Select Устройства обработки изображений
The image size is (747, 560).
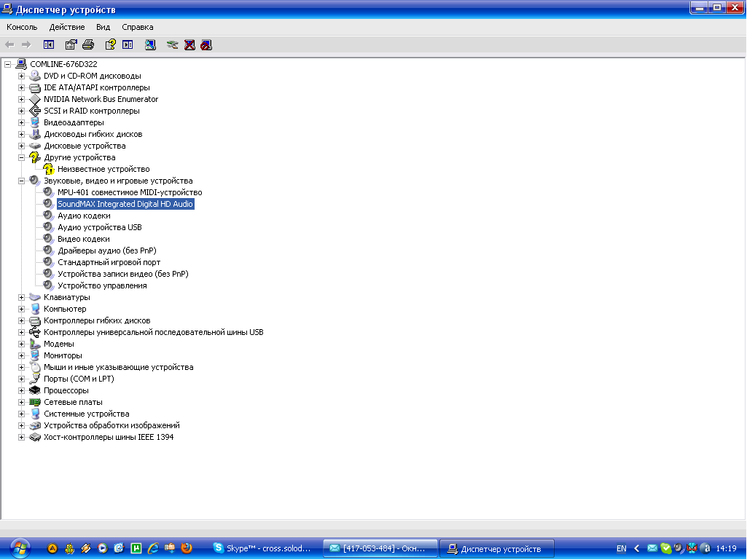coord(112,426)
